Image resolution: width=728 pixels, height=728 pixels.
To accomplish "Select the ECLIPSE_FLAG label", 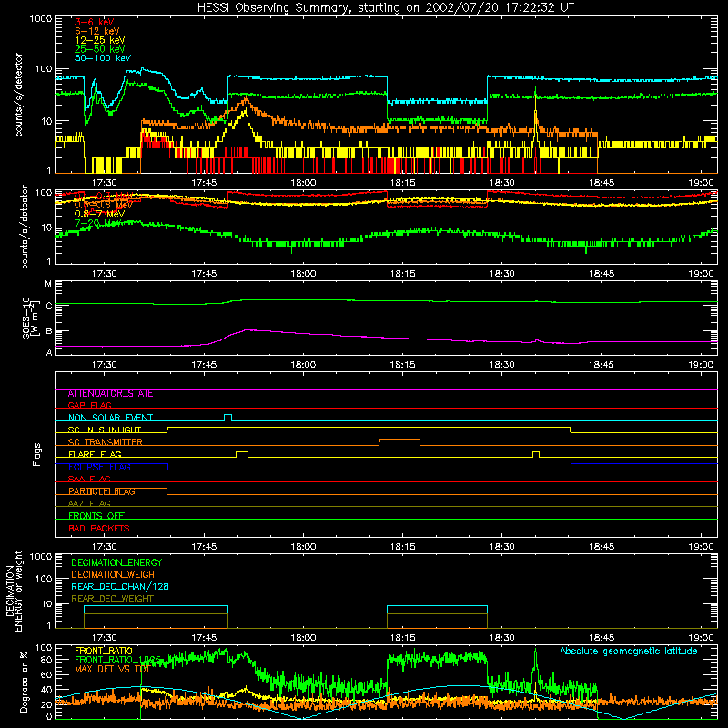I will coord(99,467).
